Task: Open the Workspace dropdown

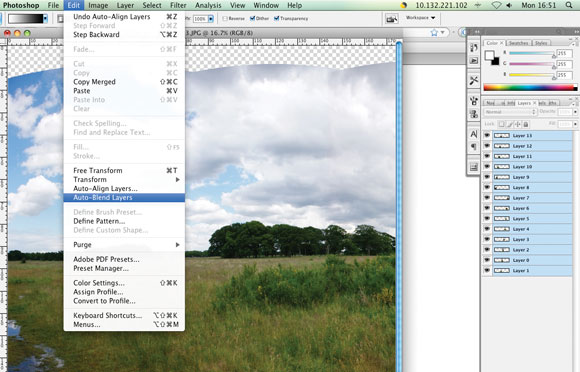Action: (421, 17)
